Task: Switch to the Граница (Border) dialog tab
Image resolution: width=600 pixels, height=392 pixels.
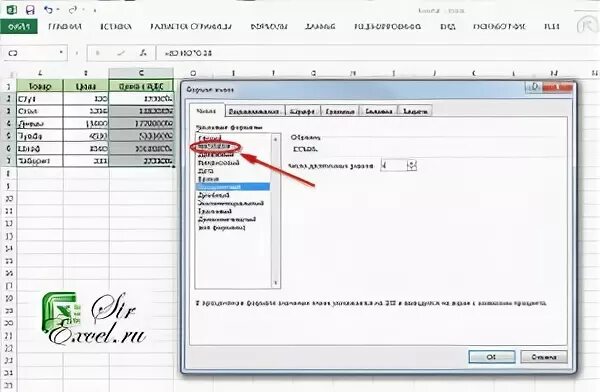Action: point(340,111)
